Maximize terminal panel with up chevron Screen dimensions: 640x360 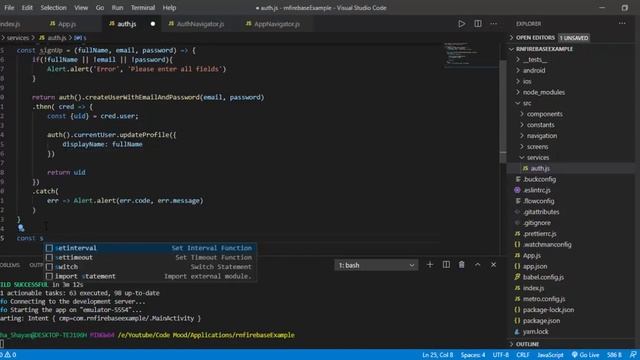coord(477,265)
